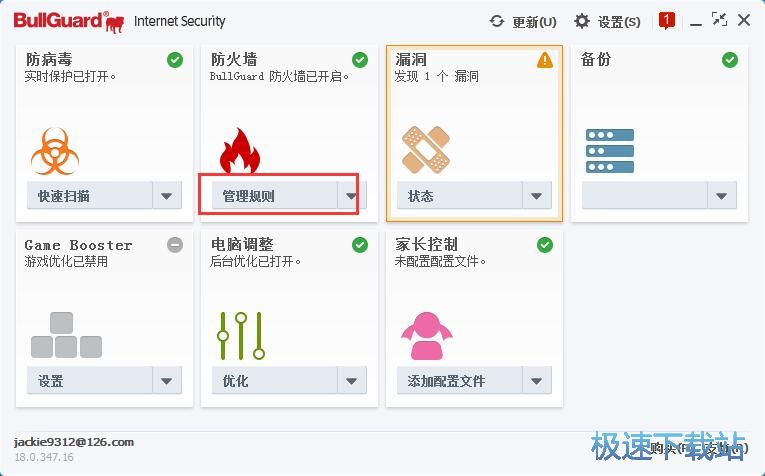Start 快速扫描 quick scan

pyautogui.click(x=89, y=196)
